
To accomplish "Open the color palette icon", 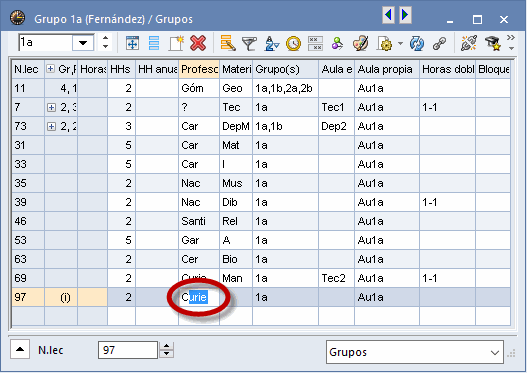I will [360, 43].
